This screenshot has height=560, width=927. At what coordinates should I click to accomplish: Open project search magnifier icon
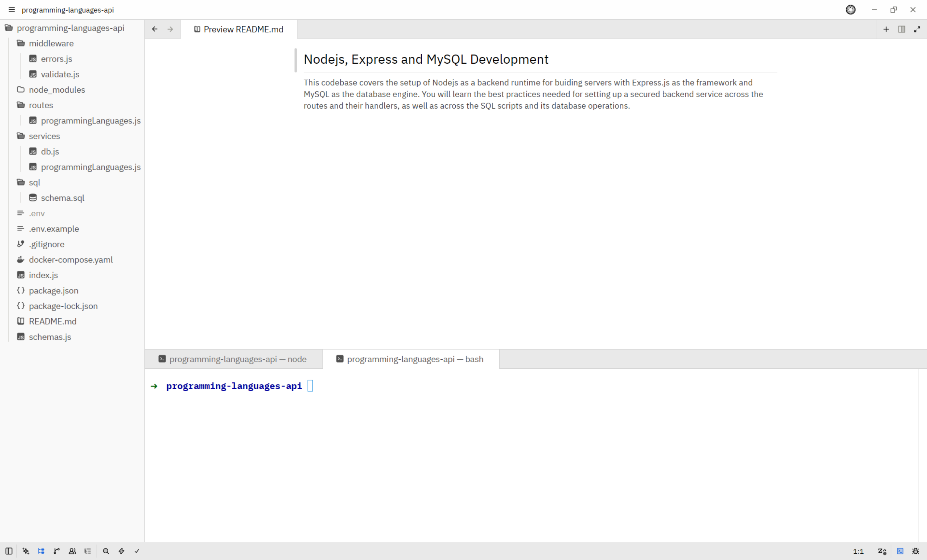pyautogui.click(x=106, y=551)
